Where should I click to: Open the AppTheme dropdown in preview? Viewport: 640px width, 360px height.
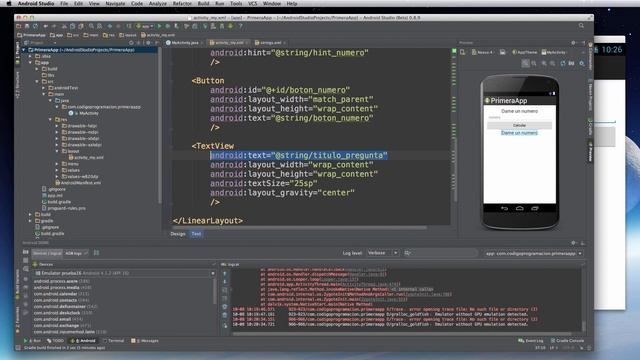pyautogui.click(x=525, y=52)
